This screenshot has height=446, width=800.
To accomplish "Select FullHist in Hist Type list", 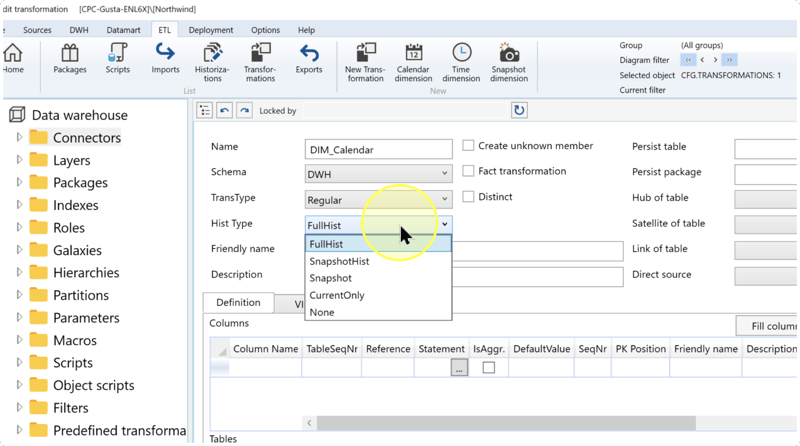I will [378, 244].
